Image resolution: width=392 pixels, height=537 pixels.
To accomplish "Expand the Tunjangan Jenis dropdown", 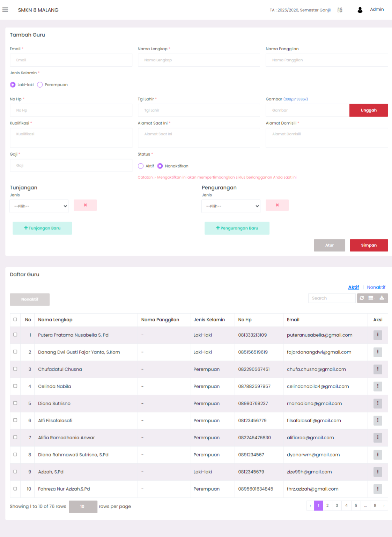I will pos(39,206).
